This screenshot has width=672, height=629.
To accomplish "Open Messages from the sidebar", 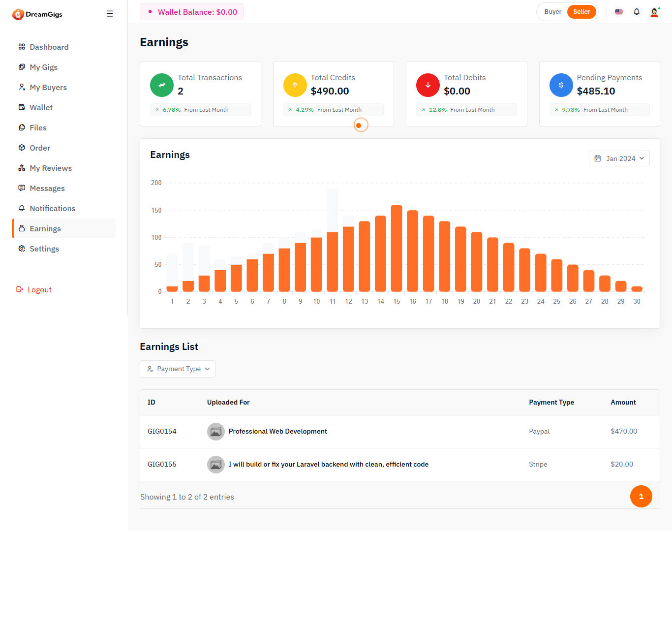I will pyautogui.click(x=47, y=189).
